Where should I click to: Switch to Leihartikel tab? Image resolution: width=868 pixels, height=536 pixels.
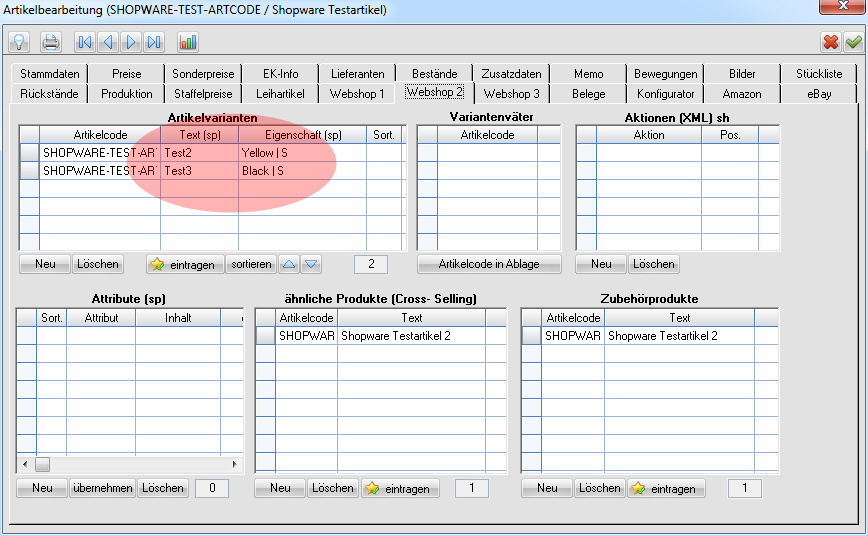280,94
